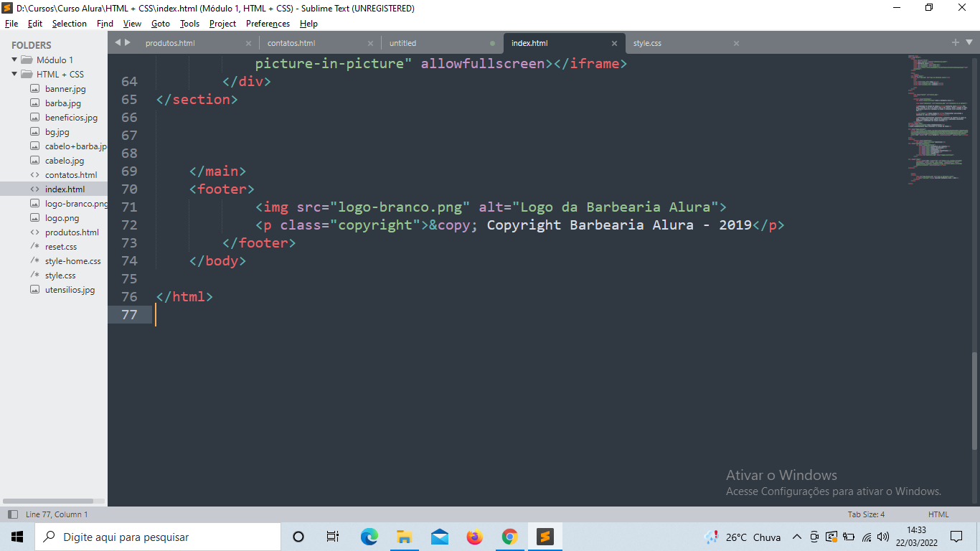Collapse the HTML + CSS folder arrow

(14, 74)
